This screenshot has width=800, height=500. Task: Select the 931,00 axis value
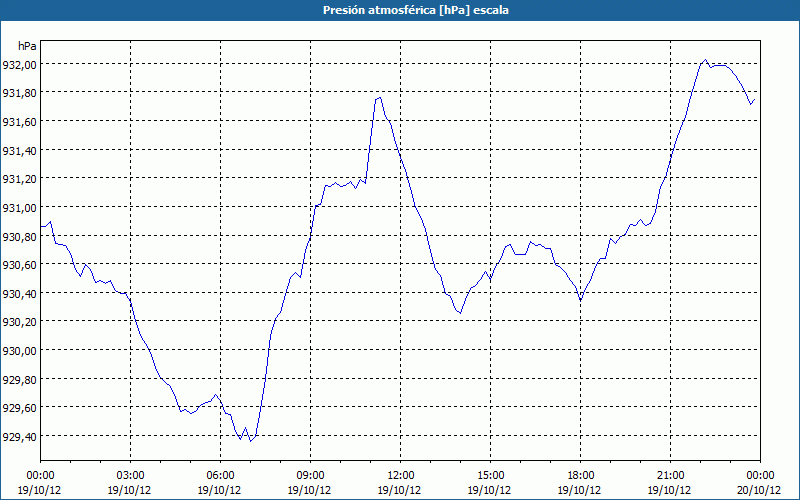coord(19,207)
